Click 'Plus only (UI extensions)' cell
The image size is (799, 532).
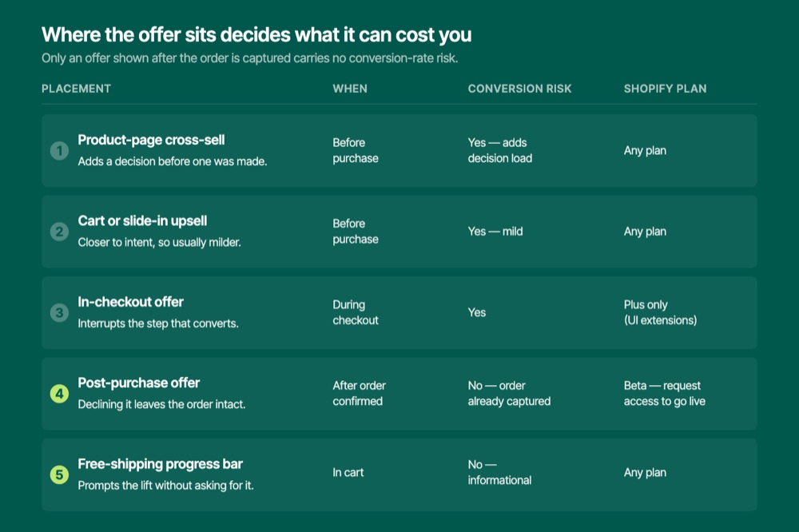pos(661,312)
